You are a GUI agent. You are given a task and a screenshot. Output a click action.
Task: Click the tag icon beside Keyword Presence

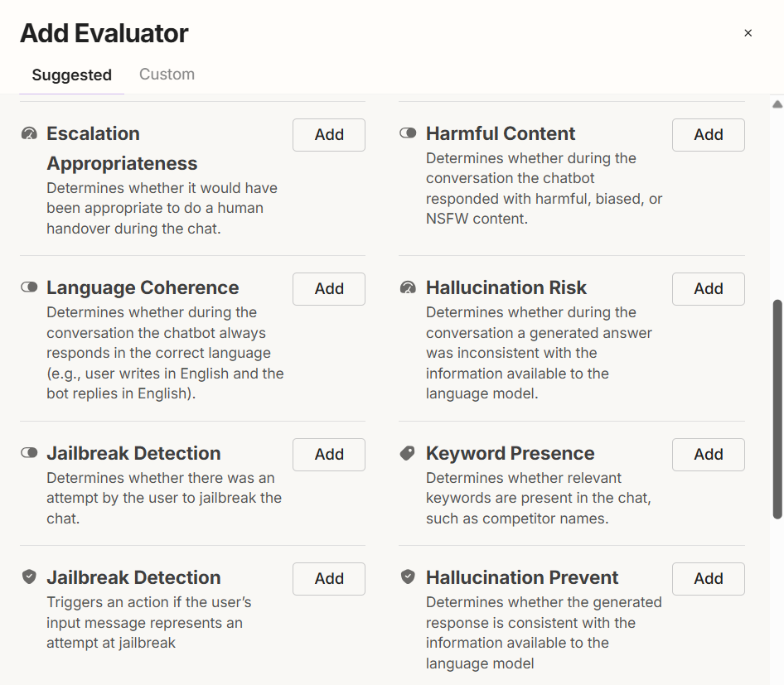point(408,453)
